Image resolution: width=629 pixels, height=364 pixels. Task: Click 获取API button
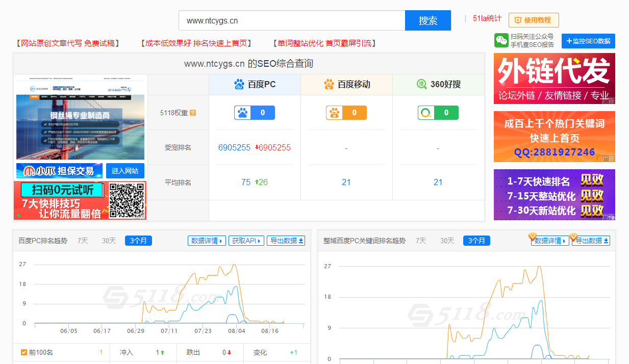[x=246, y=241]
